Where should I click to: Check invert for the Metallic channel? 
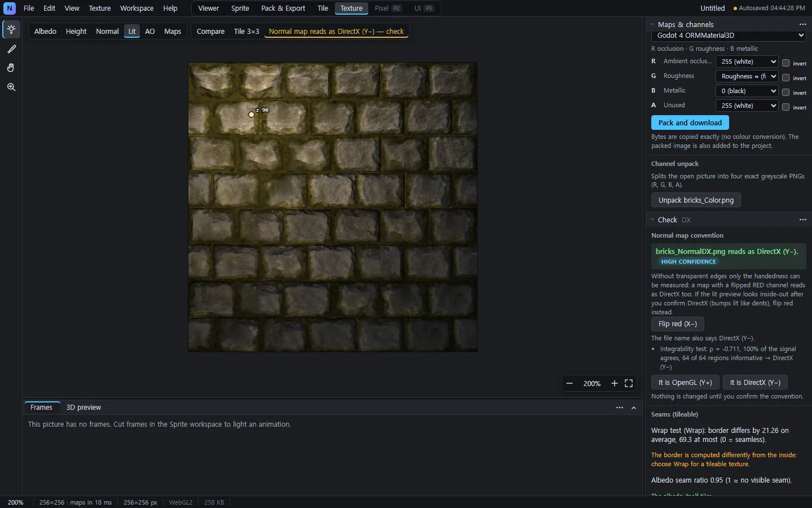(x=785, y=93)
